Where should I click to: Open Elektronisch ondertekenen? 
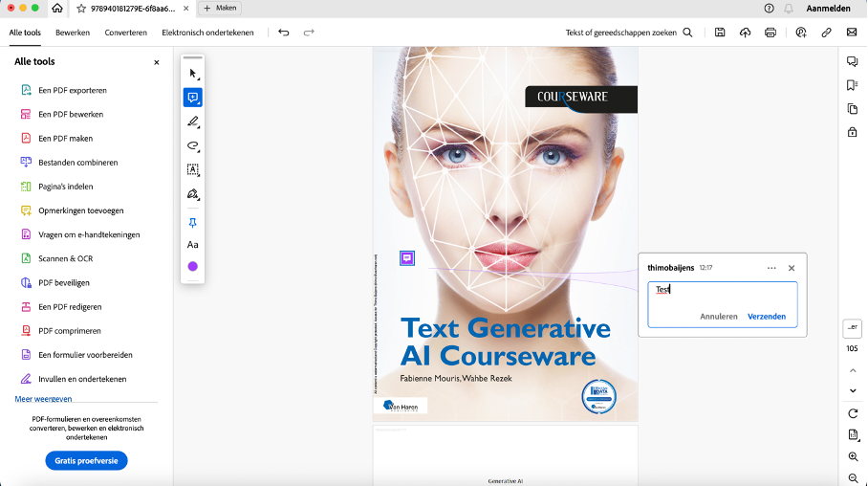[x=207, y=33]
